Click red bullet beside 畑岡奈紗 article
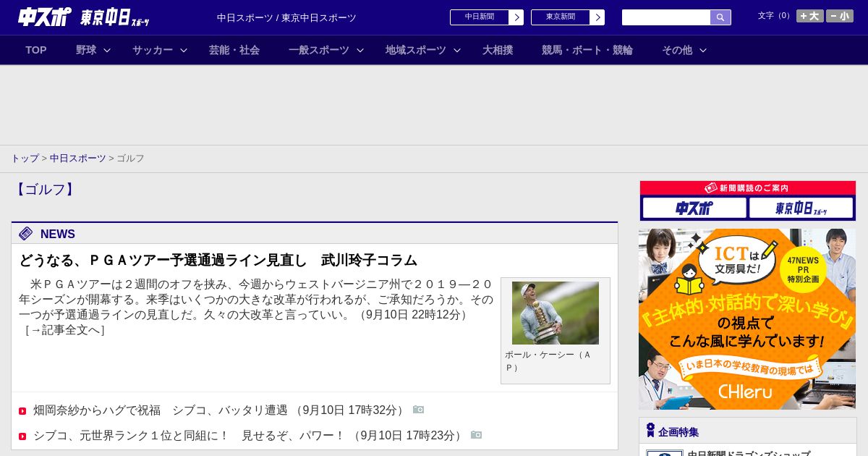Screen dimensions: 868x456 point(22,411)
